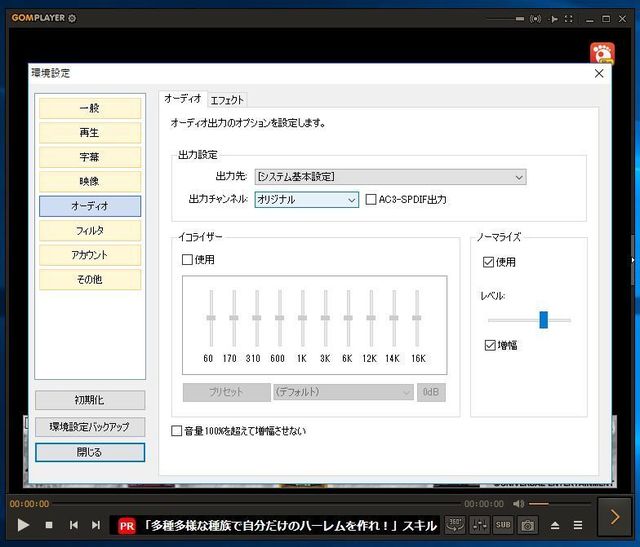Viewport: 640px width, 547px height.
Task: Select the その他 category
Action: [x=90, y=280]
